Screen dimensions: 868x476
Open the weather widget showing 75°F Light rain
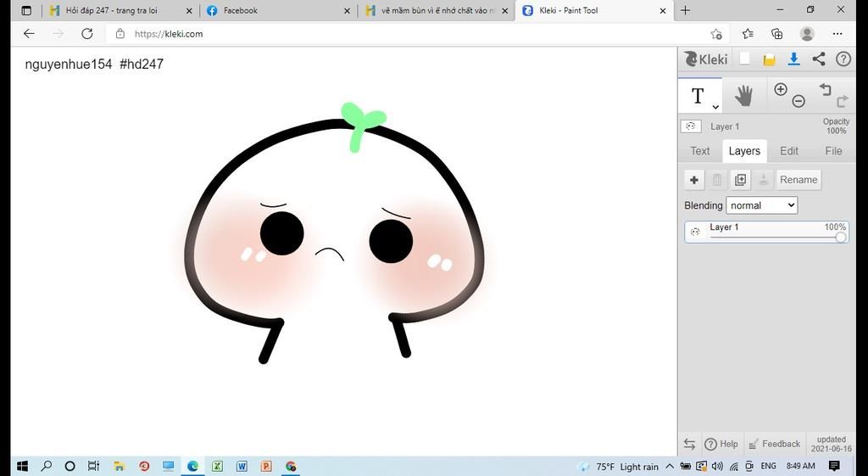[618, 467]
